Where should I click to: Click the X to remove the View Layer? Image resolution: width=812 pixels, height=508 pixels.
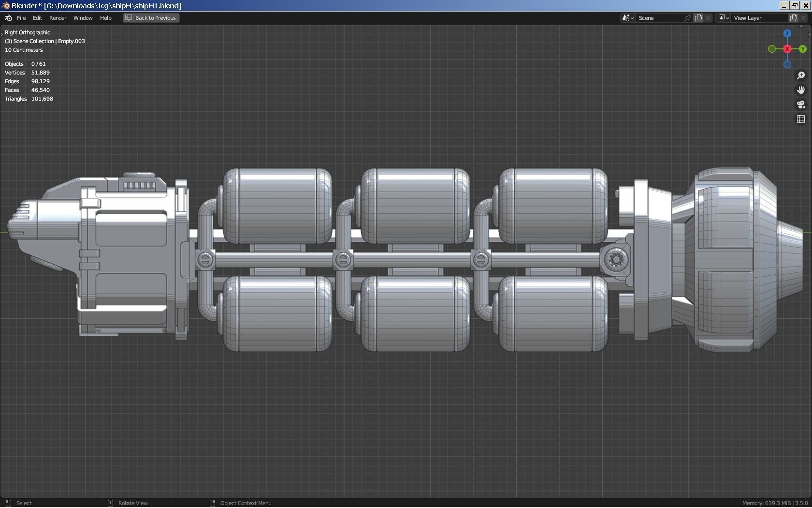803,17
